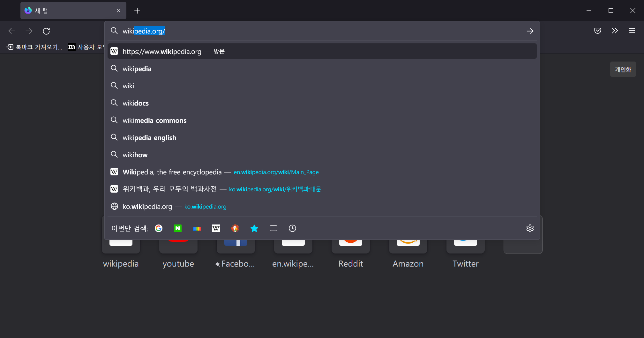This screenshot has height=338, width=644.
Task: Visit https://www.wikipedia.org suggestion
Action: pyautogui.click(x=322, y=51)
